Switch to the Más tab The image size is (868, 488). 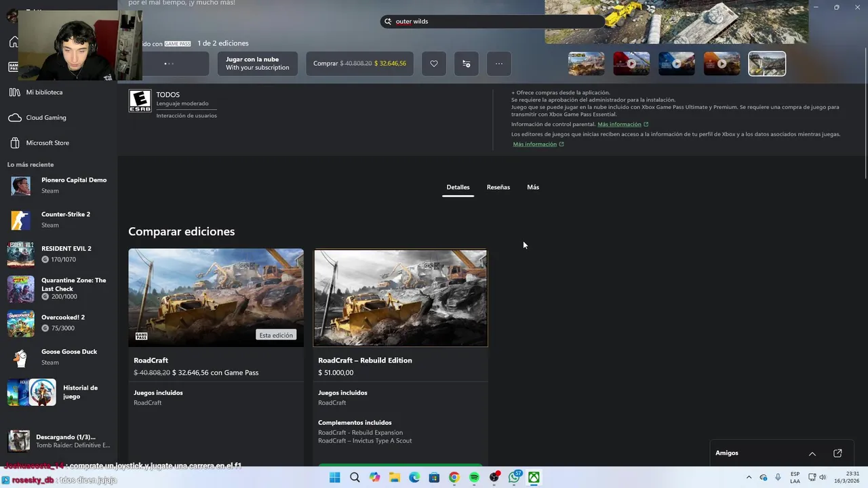[x=533, y=187]
